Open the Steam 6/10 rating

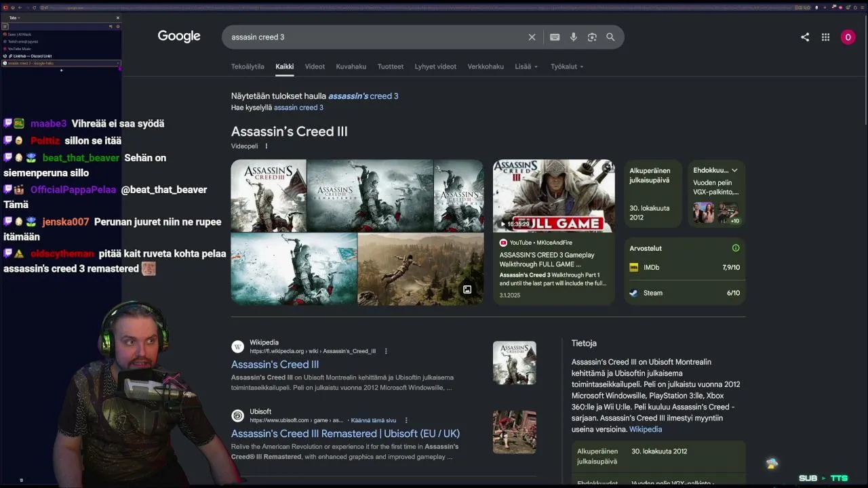685,293
